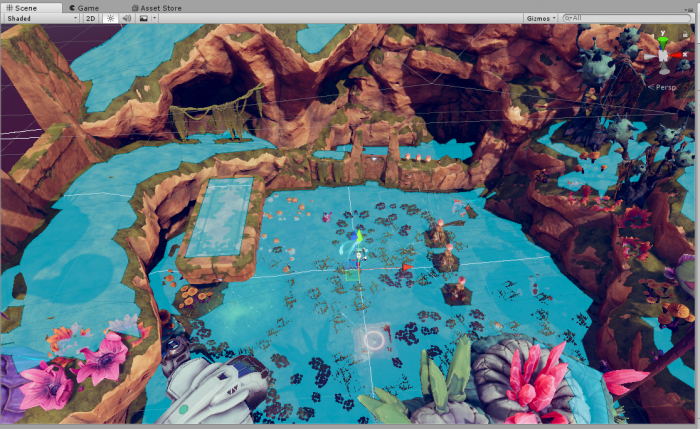The height and width of the screenshot is (429, 700).
Task: Toggle 2D view mode
Action: click(x=91, y=18)
